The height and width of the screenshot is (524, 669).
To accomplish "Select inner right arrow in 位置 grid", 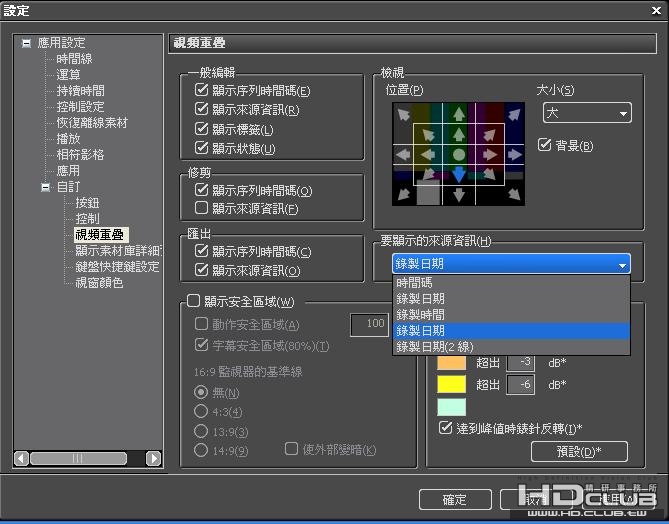I will 490,154.
